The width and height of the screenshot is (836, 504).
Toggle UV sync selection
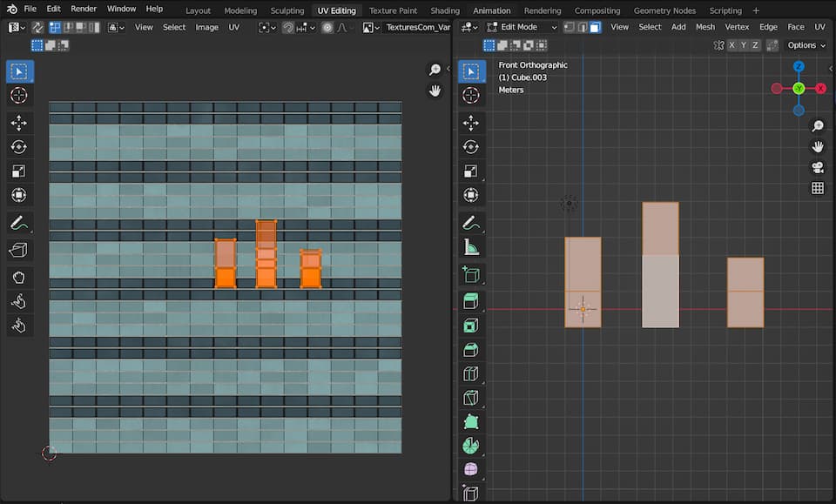38,27
